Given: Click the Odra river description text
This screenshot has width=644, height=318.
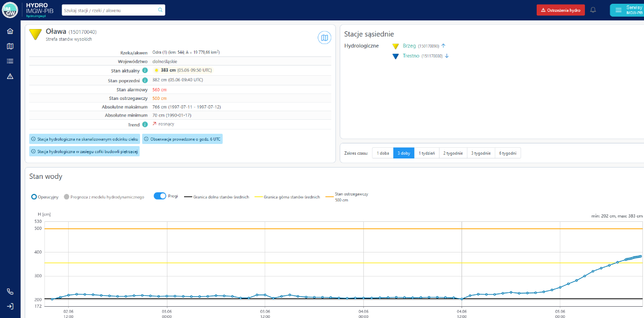Looking at the screenshot, I should point(186,52).
